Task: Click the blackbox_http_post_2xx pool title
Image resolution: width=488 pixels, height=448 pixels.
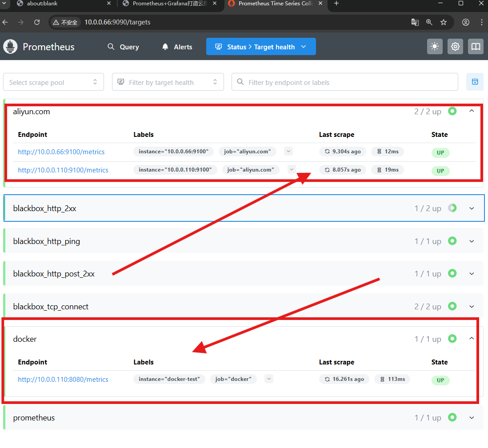Action: (x=54, y=274)
